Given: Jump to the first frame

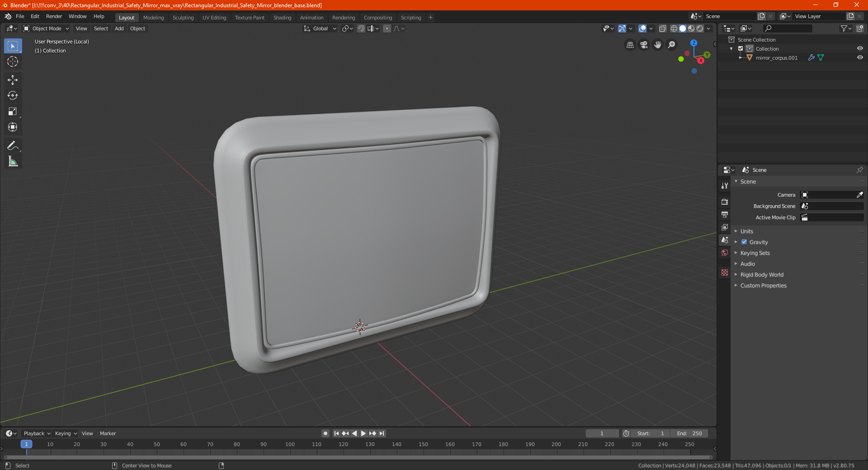Looking at the screenshot, I should pos(336,433).
